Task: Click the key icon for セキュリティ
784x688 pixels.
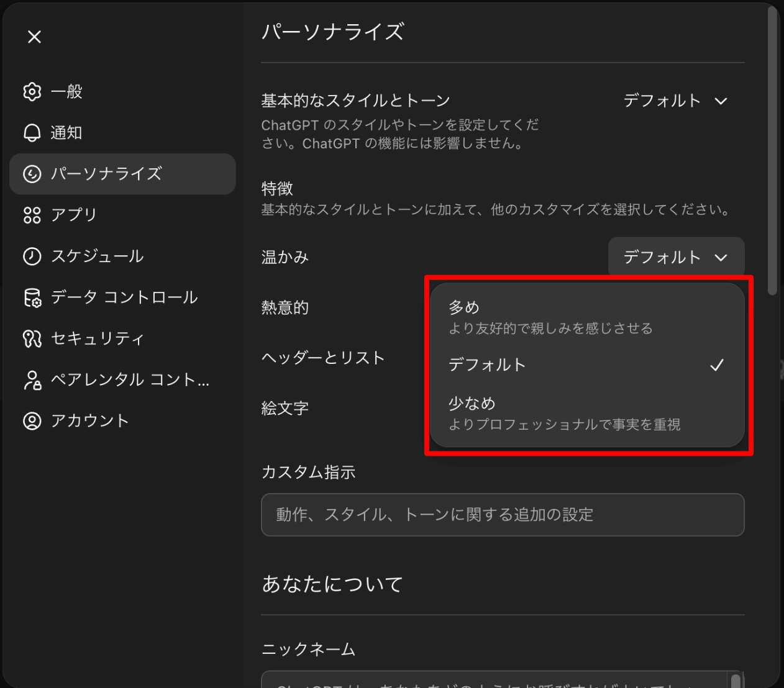Action: tap(32, 338)
